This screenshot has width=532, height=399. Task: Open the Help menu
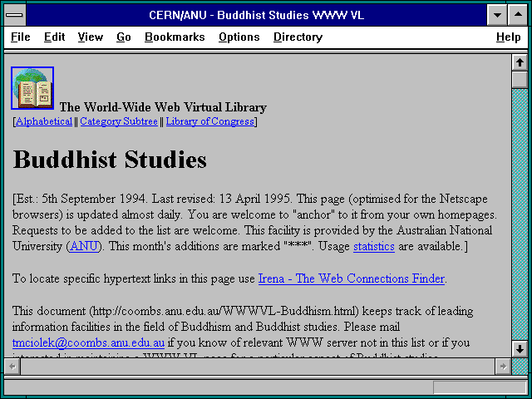click(508, 37)
